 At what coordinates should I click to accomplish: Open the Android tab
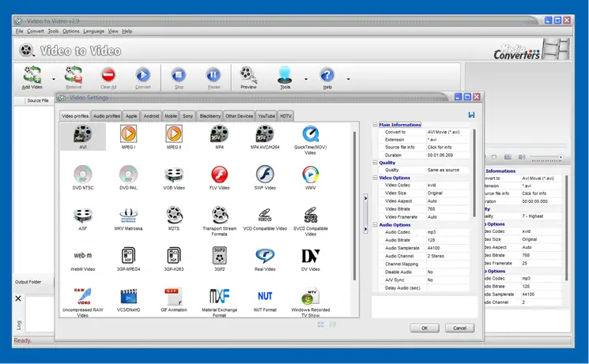151,116
